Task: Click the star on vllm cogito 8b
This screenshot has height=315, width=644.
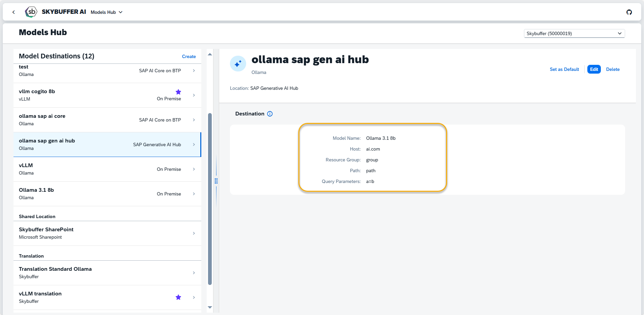Action: 178,92
